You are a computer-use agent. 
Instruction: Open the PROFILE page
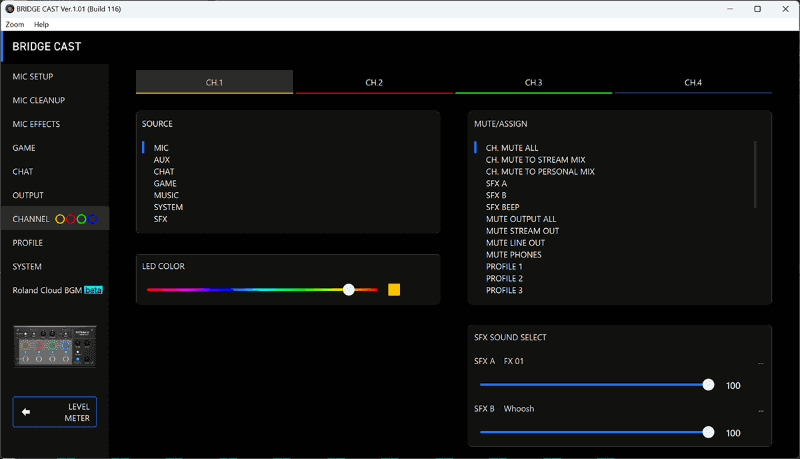tap(55, 243)
